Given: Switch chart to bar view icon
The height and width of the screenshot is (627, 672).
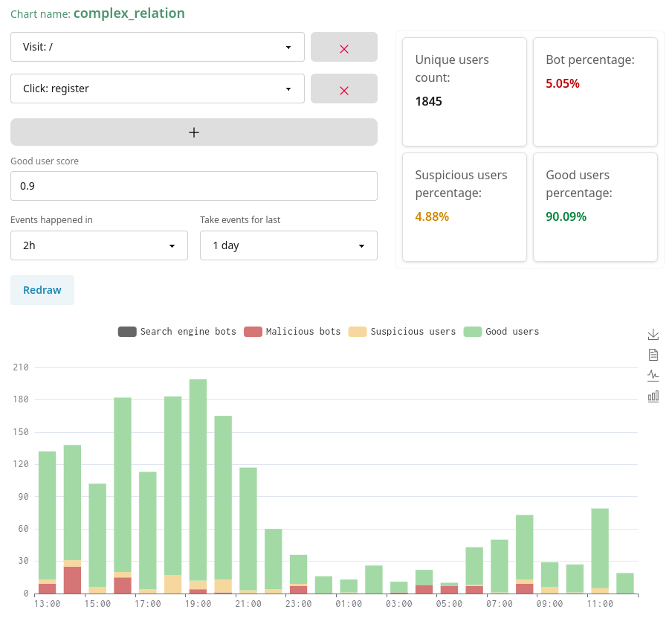Looking at the screenshot, I should coord(653,396).
